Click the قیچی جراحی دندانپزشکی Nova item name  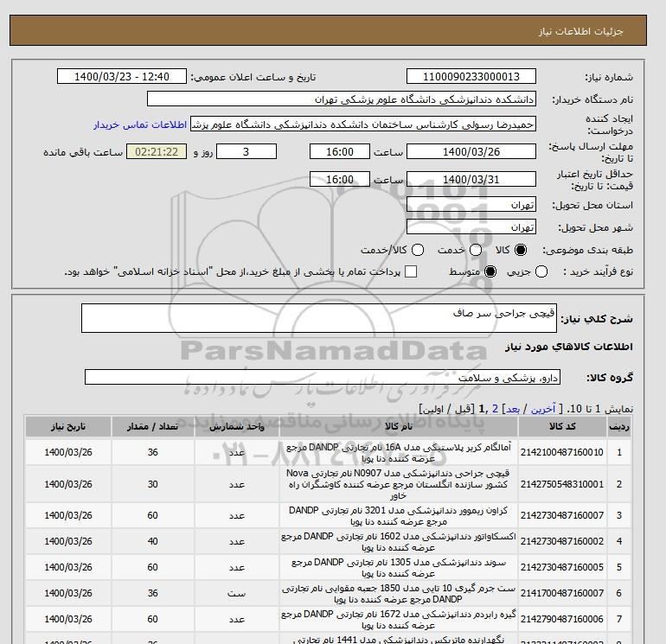click(x=399, y=484)
